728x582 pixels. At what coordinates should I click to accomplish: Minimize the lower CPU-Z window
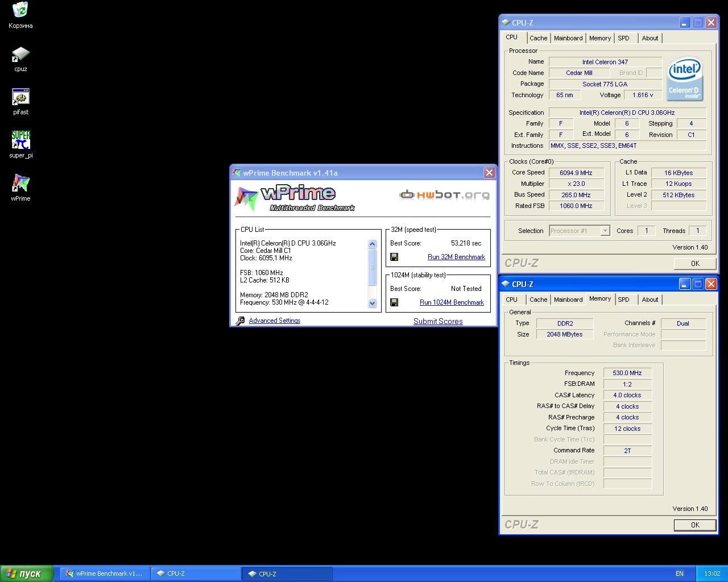pos(685,284)
